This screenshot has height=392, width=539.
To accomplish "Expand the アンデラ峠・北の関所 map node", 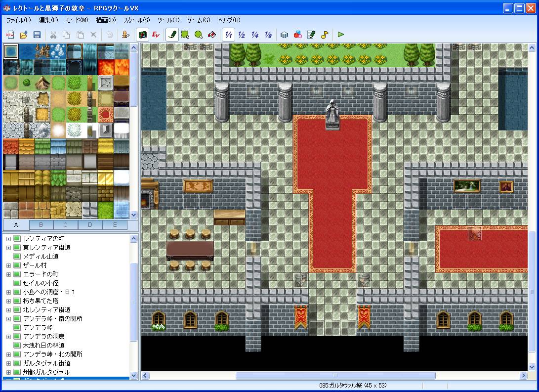I will pyautogui.click(x=8, y=354).
